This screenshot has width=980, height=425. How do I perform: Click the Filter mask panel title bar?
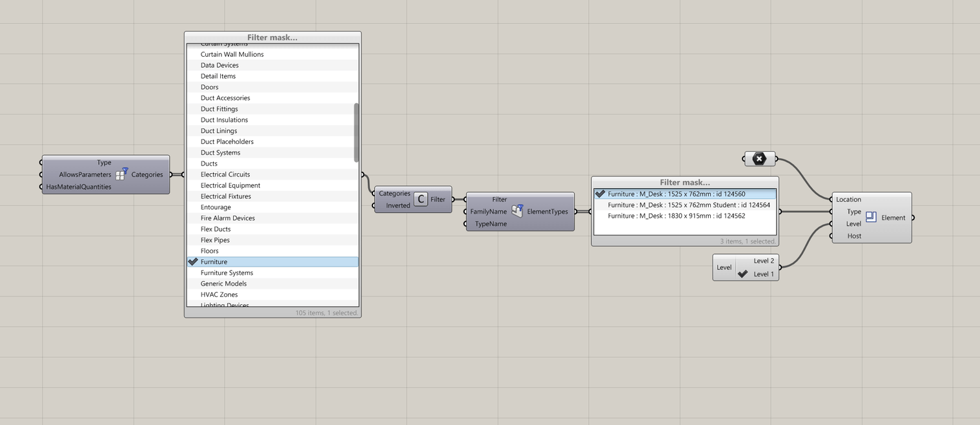(x=272, y=37)
